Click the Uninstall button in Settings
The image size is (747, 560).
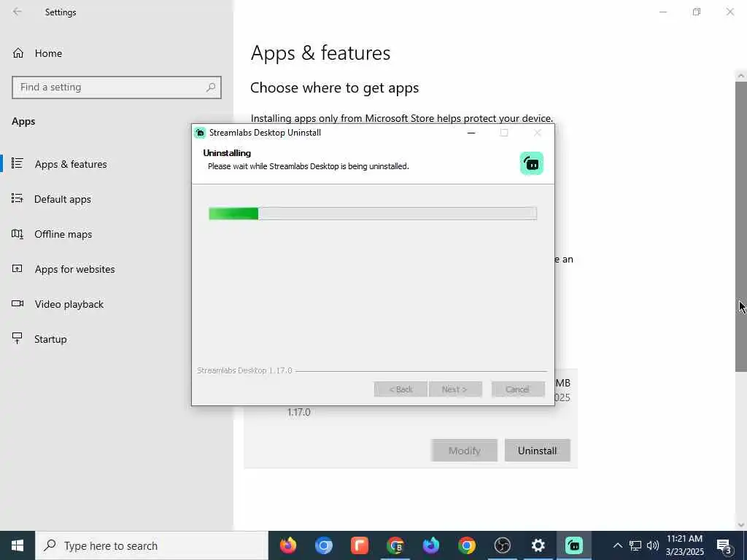click(538, 451)
